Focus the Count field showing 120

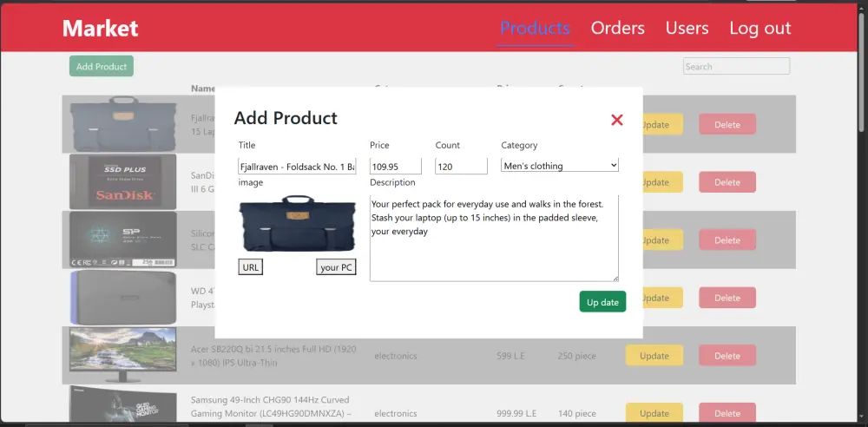click(461, 166)
